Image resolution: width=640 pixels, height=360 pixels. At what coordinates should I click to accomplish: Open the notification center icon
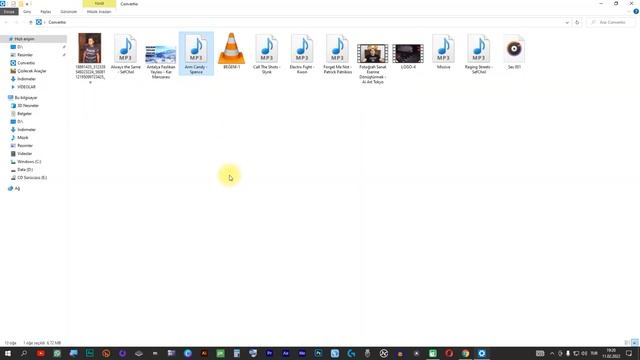(629, 353)
